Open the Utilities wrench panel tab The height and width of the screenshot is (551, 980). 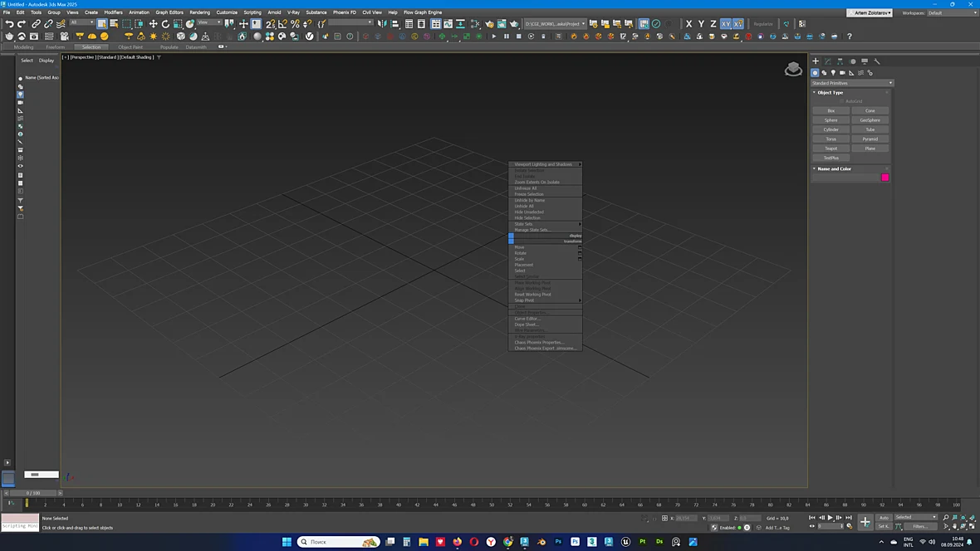click(877, 61)
